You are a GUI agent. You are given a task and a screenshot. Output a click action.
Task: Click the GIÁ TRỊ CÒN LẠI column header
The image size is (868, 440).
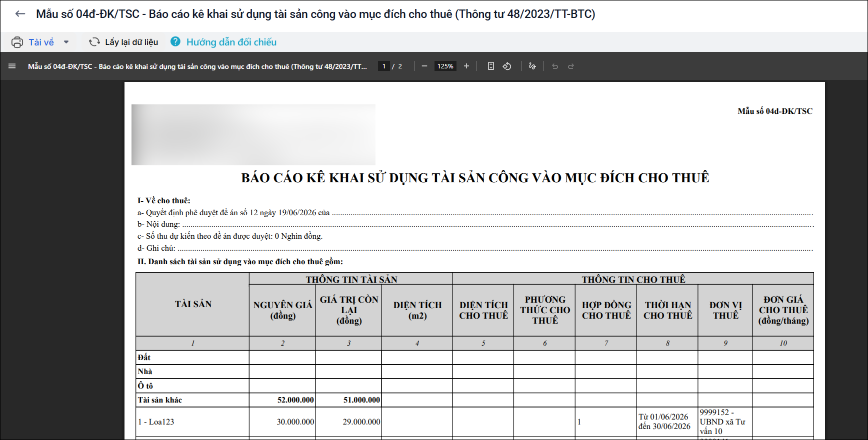(349, 310)
